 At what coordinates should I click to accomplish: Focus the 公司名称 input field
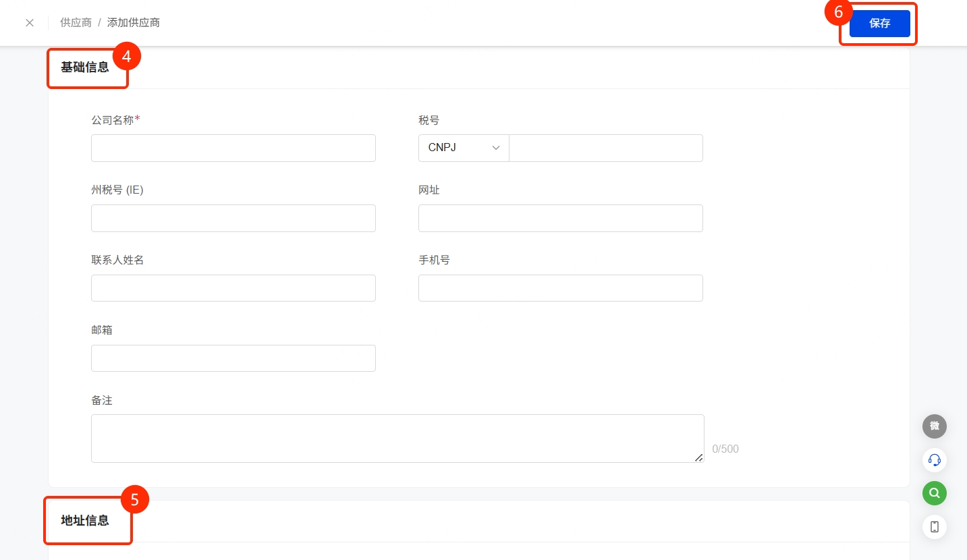(x=233, y=148)
